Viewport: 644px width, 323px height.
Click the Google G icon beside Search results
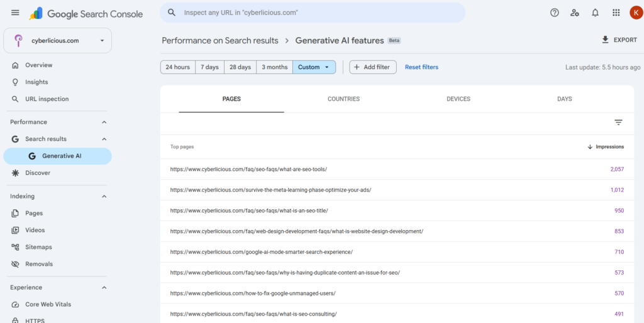click(x=15, y=139)
